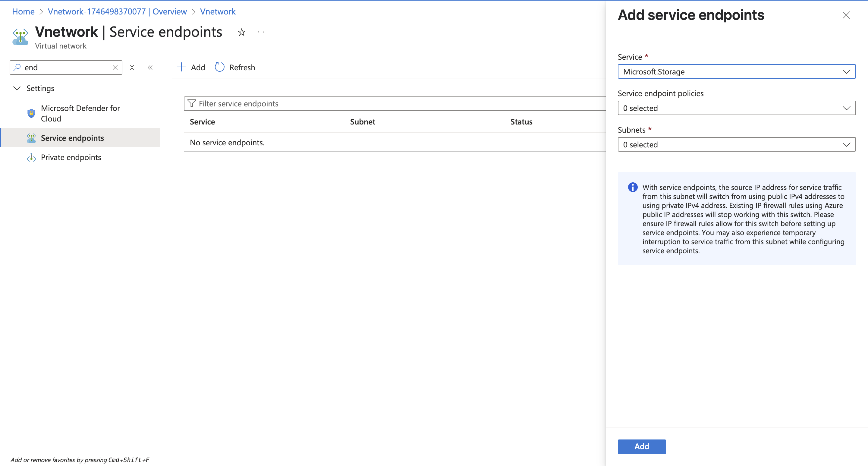Click the Add toolbar button
Image resolution: width=868 pixels, height=466 pixels.
coord(191,68)
